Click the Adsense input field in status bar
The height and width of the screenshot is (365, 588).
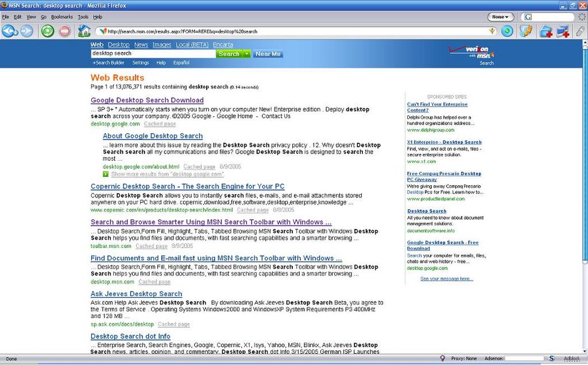[524, 359]
